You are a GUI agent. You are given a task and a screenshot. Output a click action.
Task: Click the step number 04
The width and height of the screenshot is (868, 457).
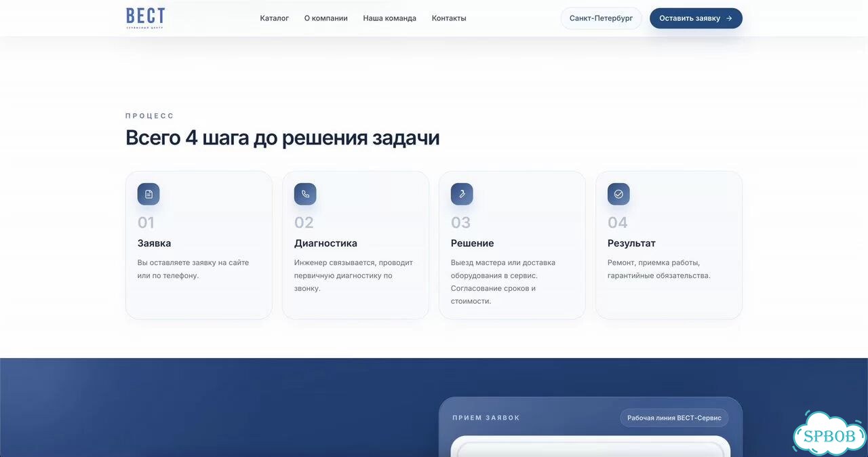[x=618, y=222]
